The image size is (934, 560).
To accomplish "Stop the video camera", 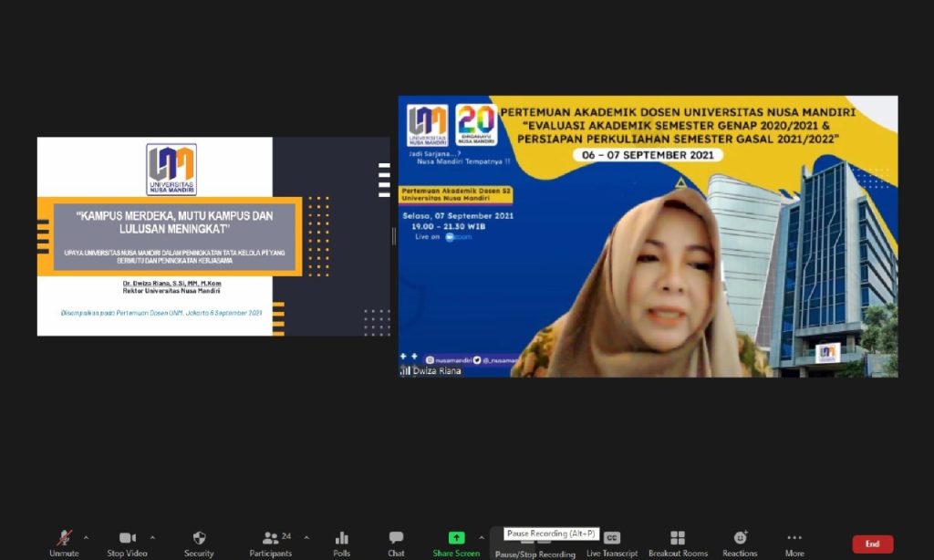I will pos(127,544).
